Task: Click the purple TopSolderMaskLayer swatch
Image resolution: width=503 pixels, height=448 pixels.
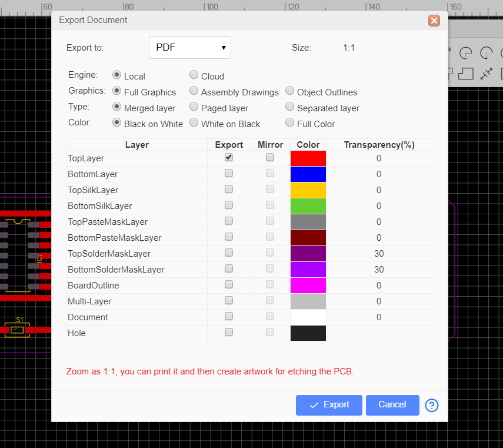Action: pyautogui.click(x=308, y=254)
